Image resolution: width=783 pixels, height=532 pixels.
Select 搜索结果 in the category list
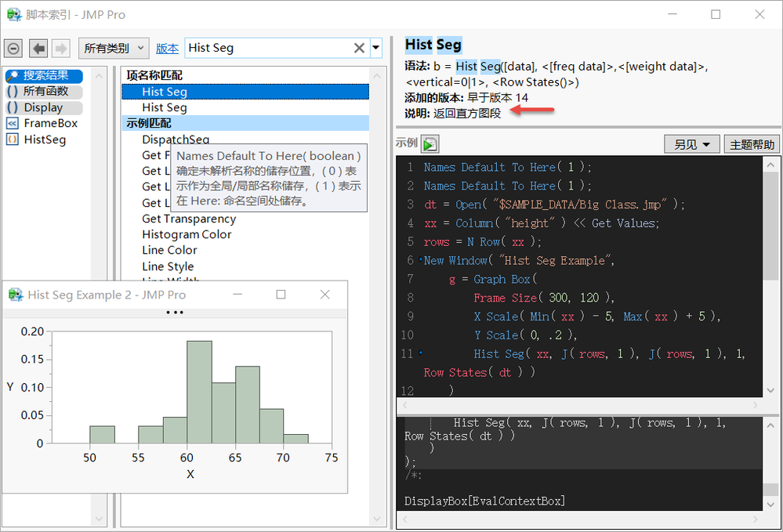tap(45, 75)
